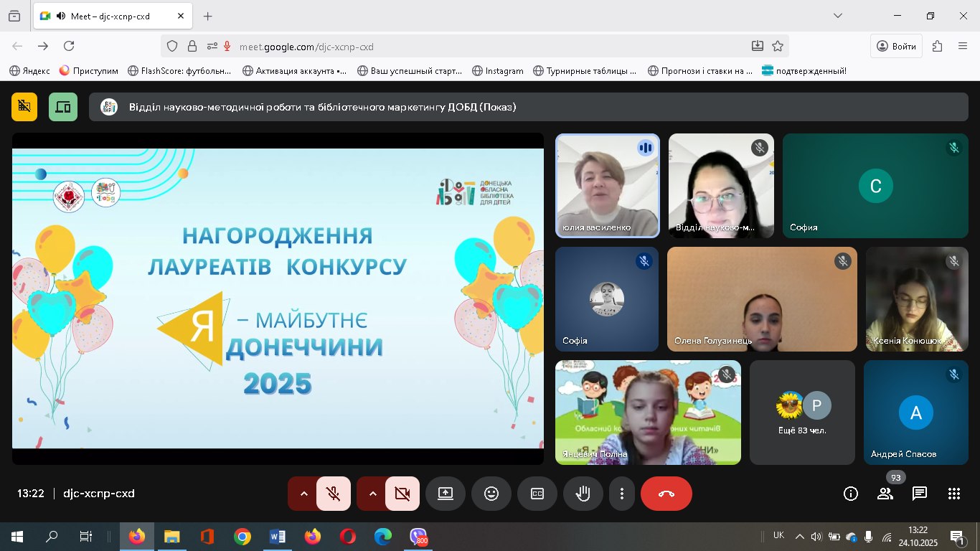Turn on the camera toggle
Screen dimensions: 980x551
[402, 494]
